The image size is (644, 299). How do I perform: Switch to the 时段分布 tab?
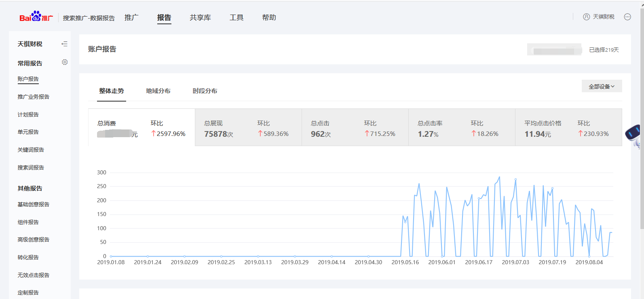point(205,91)
